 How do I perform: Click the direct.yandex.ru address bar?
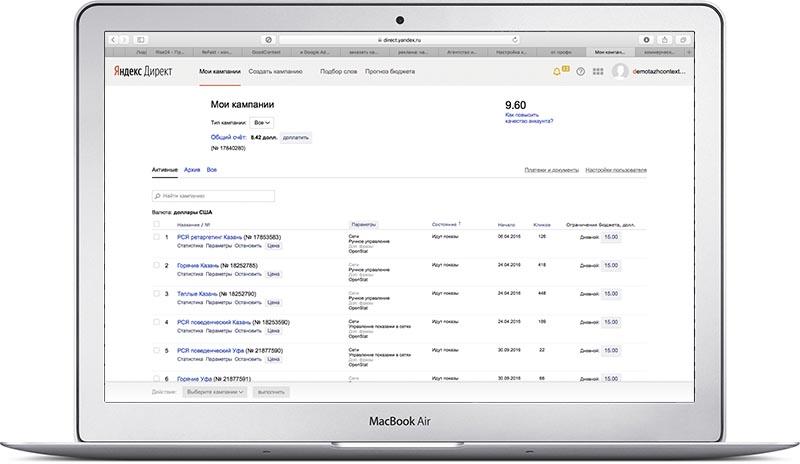(399, 40)
